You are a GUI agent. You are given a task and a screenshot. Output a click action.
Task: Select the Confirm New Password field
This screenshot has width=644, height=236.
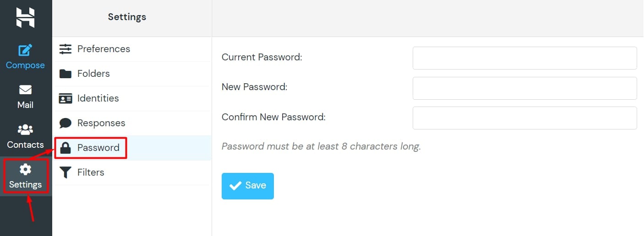point(524,118)
